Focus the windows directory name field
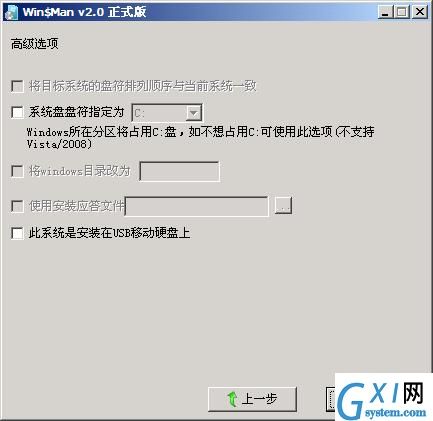This screenshot has width=433, height=421. pyautogui.click(x=179, y=172)
